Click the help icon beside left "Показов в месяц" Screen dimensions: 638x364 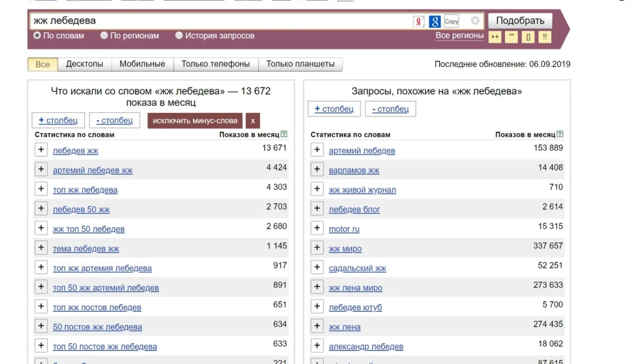pyautogui.click(x=284, y=135)
